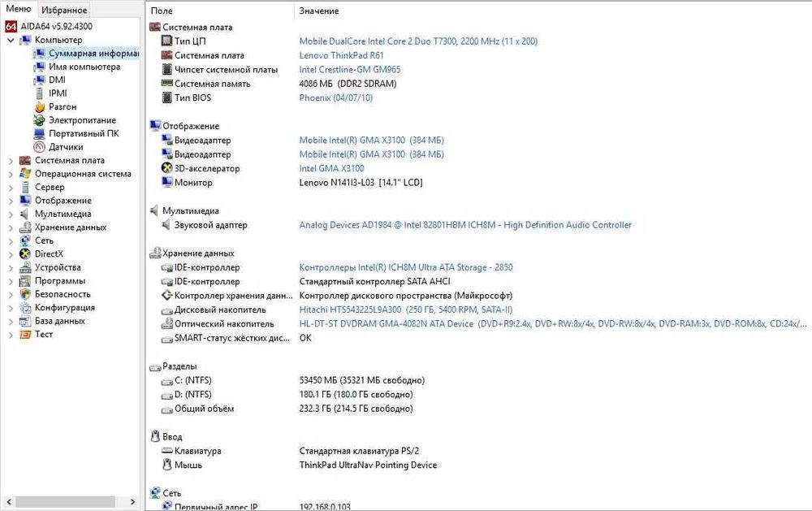Click the tree panel horizontal scrollbar thumb
The image size is (812, 511).
point(65,502)
